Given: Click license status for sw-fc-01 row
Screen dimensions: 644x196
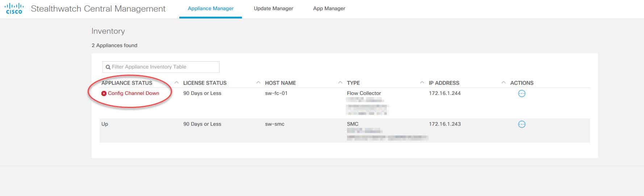Looking at the screenshot, I should click(202, 93).
